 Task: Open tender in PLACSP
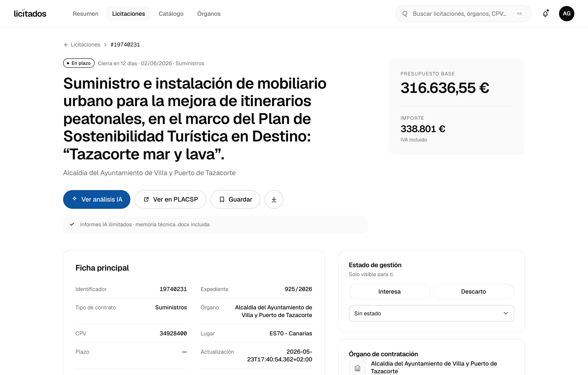point(170,199)
